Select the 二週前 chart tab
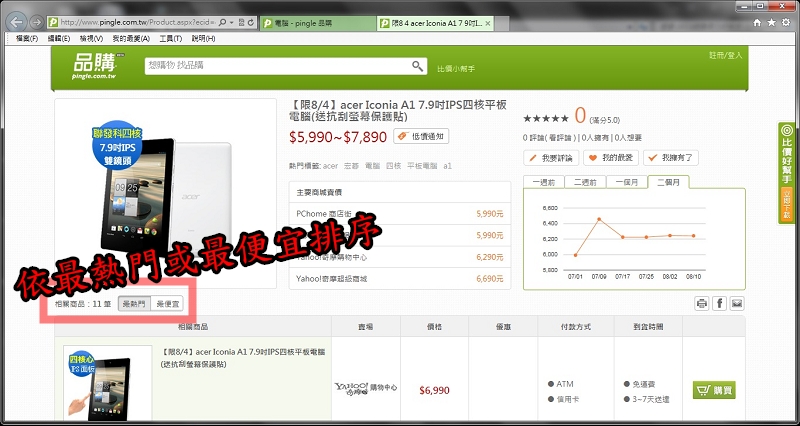Image resolution: width=800 pixels, height=426 pixels. pos(585,182)
